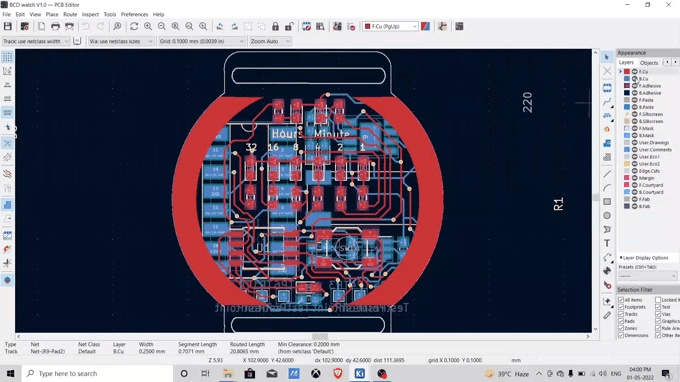680x382 pixels.
Task: Select the Add Vias tool
Action: click(x=607, y=129)
